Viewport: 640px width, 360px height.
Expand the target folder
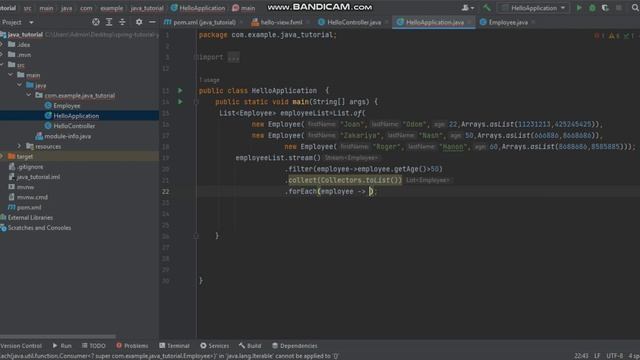(x=2, y=156)
